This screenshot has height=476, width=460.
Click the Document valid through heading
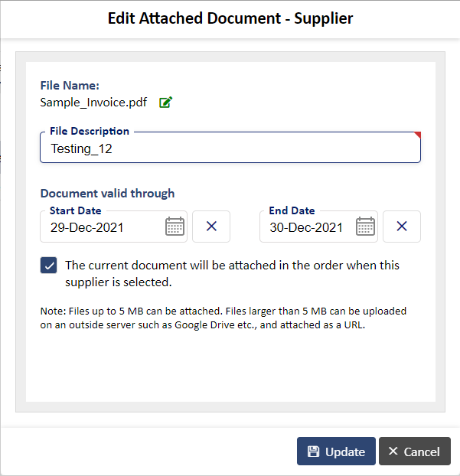pyautogui.click(x=107, y=194)
